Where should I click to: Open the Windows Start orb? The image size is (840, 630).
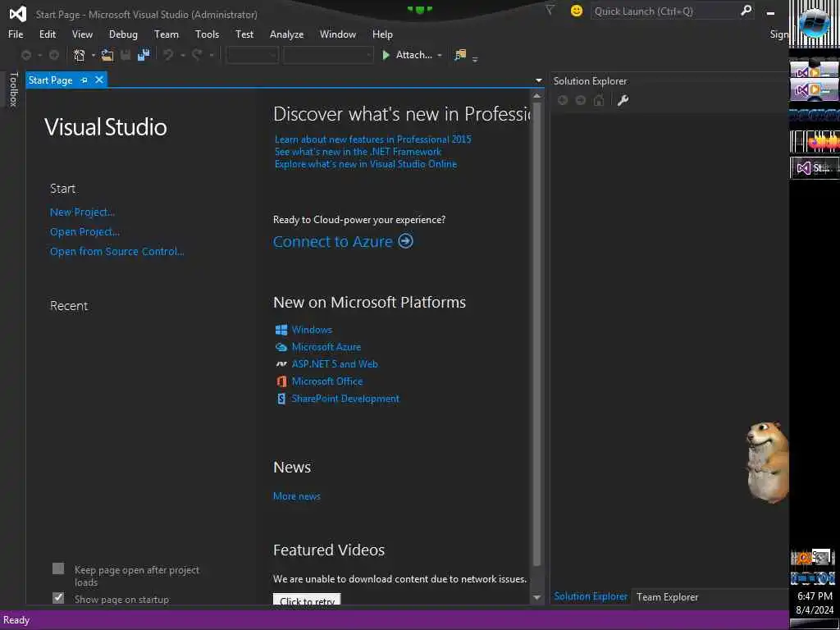pos(814,24)
